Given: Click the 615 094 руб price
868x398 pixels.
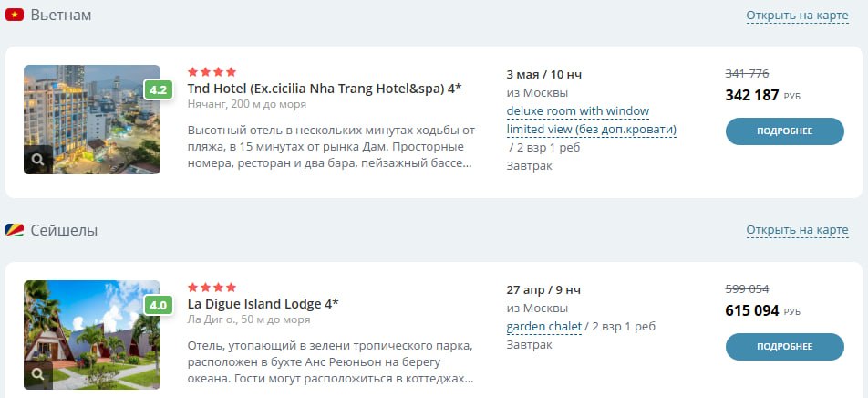Looking at the screenshot, I should [752, 310].
